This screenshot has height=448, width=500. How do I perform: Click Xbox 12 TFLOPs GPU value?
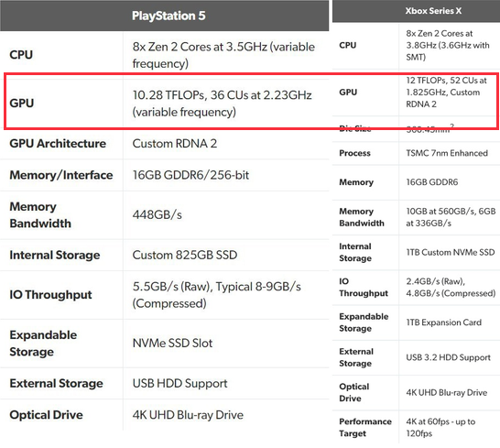446,93
